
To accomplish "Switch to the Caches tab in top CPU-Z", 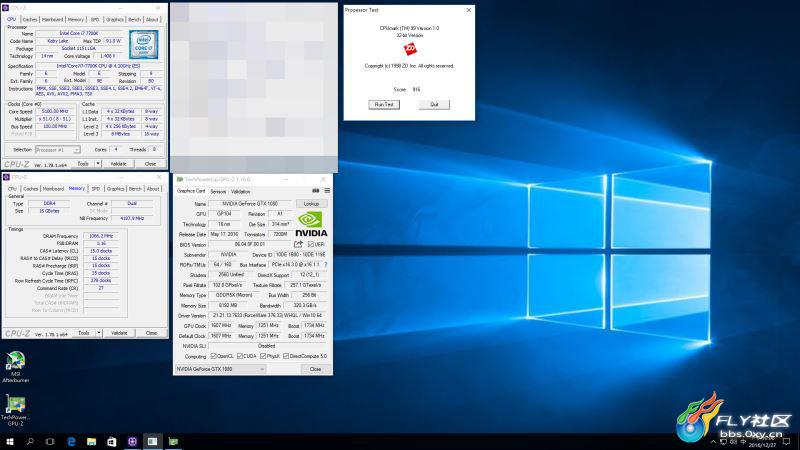I will click(30, 19).
